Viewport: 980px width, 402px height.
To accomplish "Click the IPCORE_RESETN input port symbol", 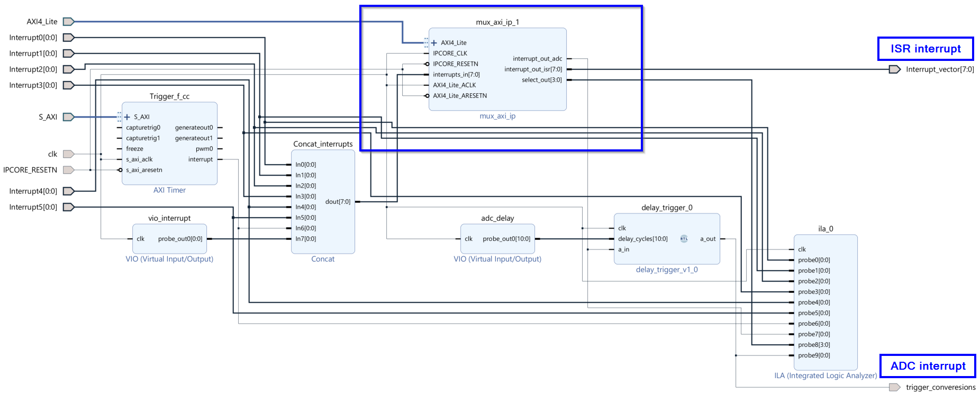I will click(x=68, y=170).
